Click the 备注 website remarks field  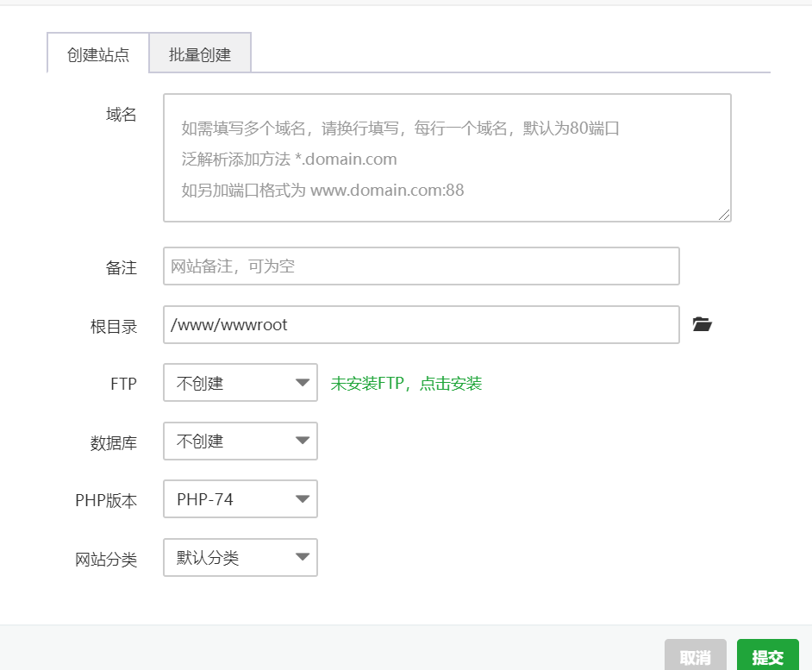click(420, 266)
